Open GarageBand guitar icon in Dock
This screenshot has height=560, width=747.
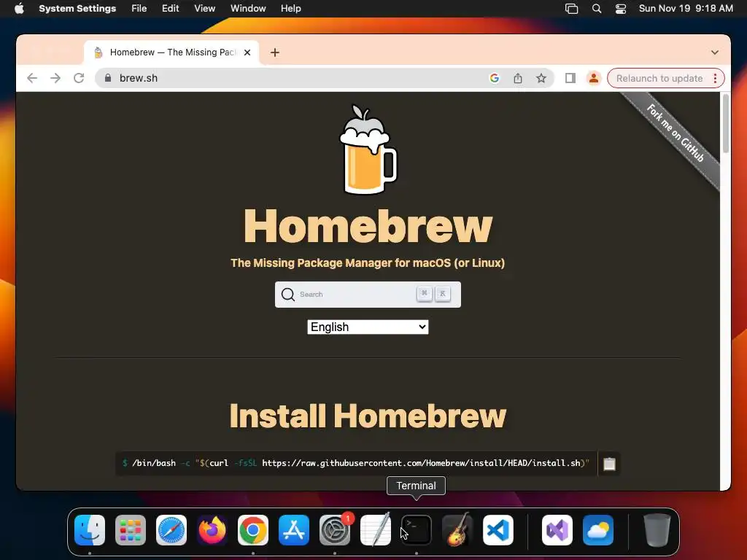(x=457, y=530)
